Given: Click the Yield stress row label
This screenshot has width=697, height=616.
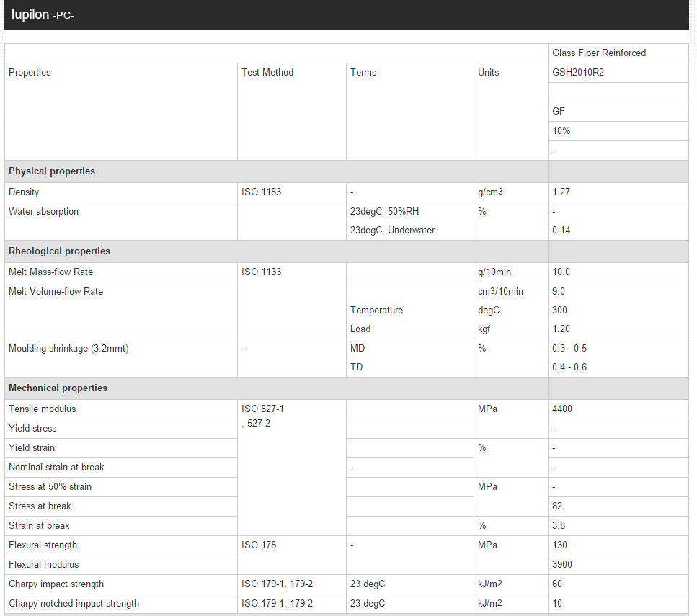Looking at the screenshot, I should pyautogui.click(x=32, y=429).
